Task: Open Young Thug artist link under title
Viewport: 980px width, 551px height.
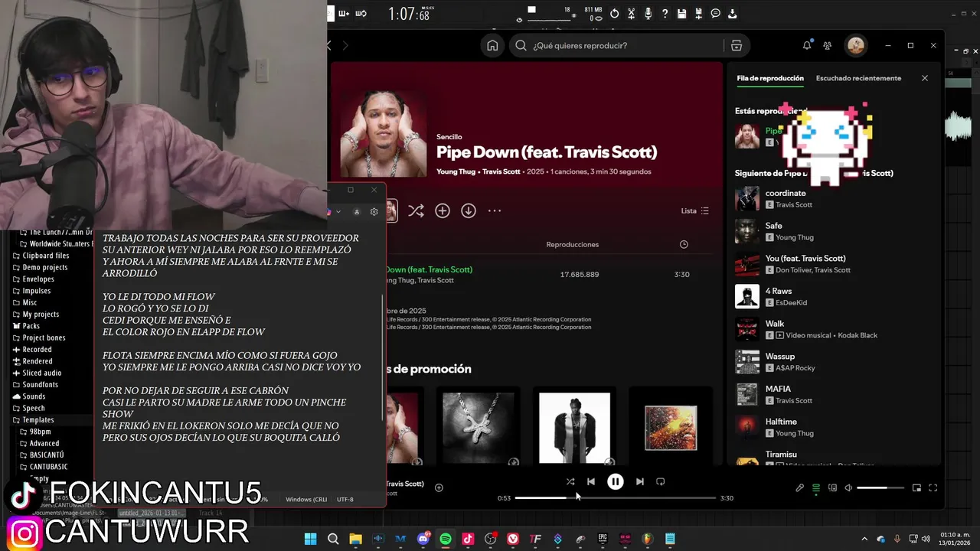Action: pos(456,171)
